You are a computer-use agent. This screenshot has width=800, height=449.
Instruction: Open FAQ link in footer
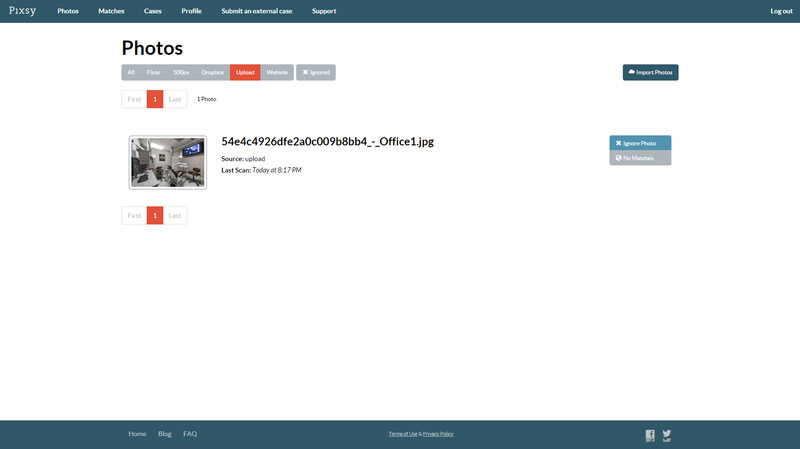click(190, 434)
